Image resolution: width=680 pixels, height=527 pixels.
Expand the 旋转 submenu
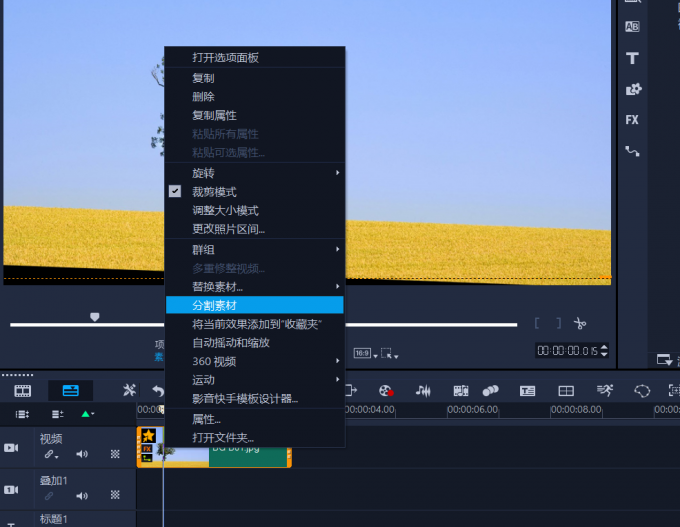[x=255, y=173]
